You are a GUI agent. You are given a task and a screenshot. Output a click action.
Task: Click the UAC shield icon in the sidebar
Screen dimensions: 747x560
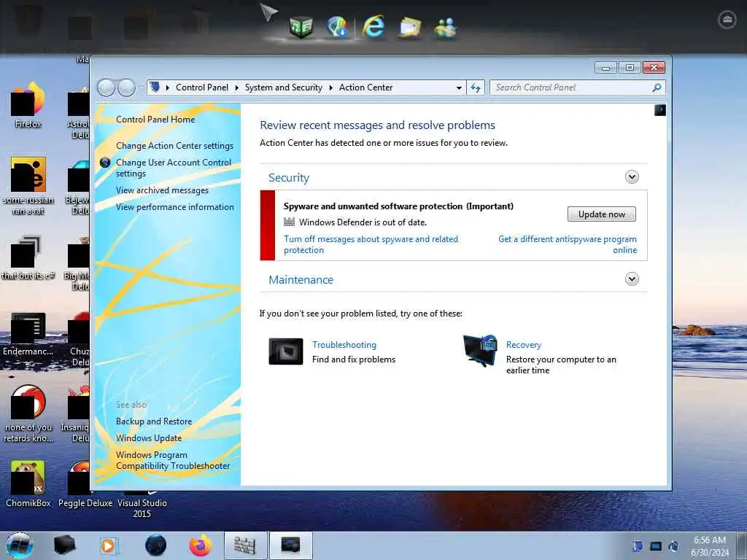[105, 163]
